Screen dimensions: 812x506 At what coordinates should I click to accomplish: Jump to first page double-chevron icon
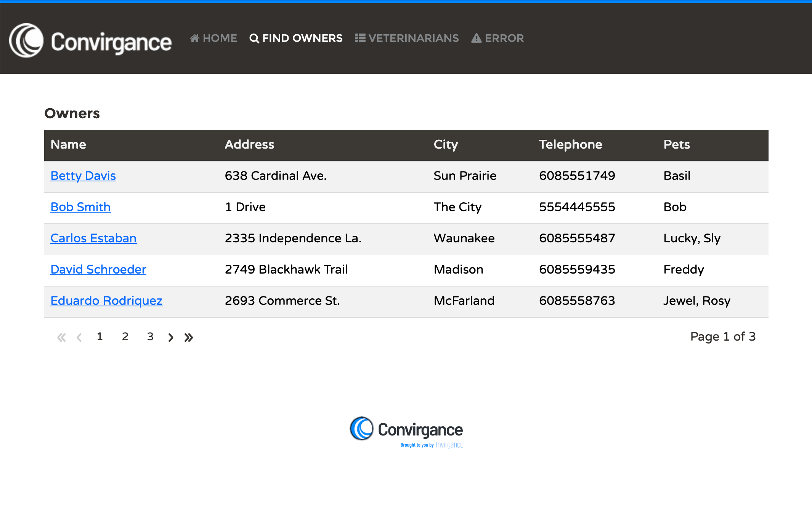tap(61, 337)
